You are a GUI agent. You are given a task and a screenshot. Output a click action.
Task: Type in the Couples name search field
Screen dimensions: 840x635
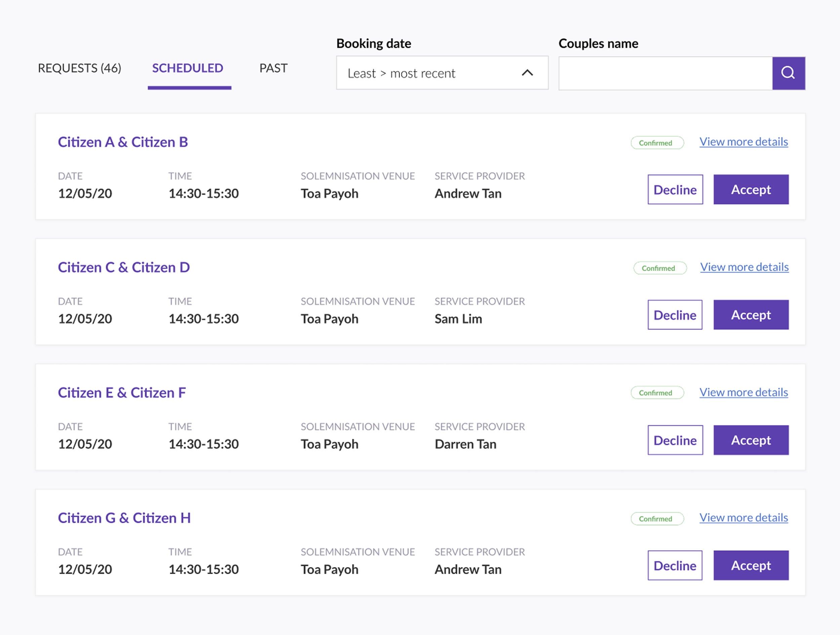click(665, 73)
